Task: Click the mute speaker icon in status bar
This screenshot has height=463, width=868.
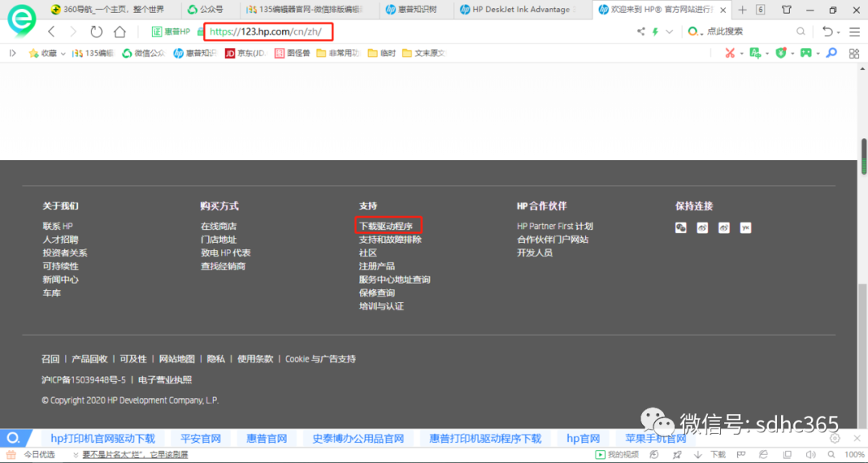Action: (810, 455)
